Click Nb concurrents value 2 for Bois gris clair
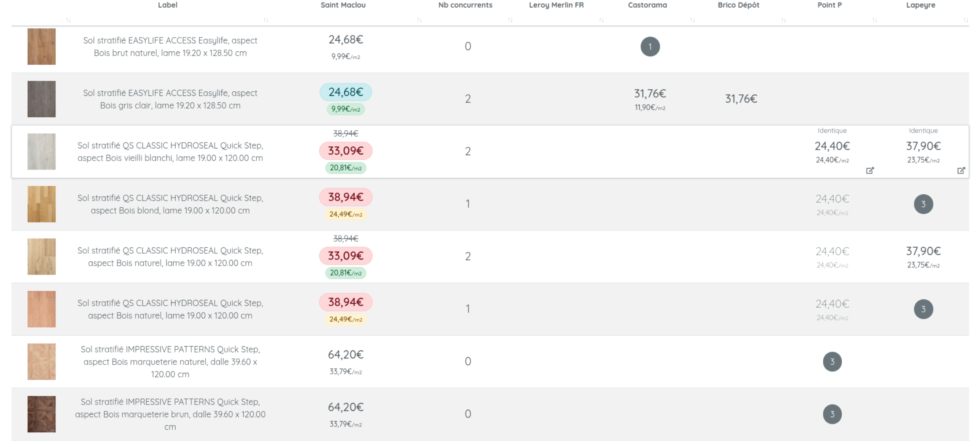Viewport: 980px width, 445px height. point(468,99)
